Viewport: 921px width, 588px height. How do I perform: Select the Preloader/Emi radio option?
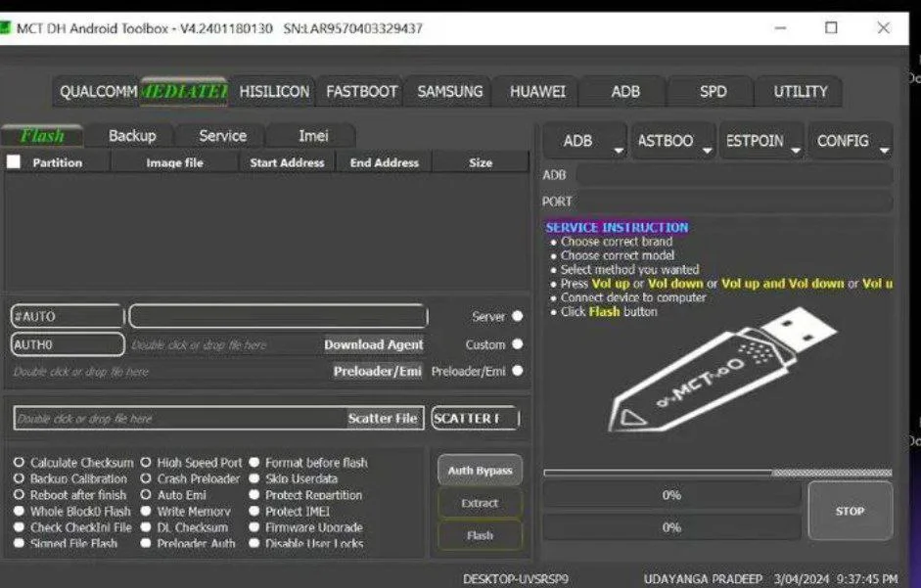tap(518, 371)
